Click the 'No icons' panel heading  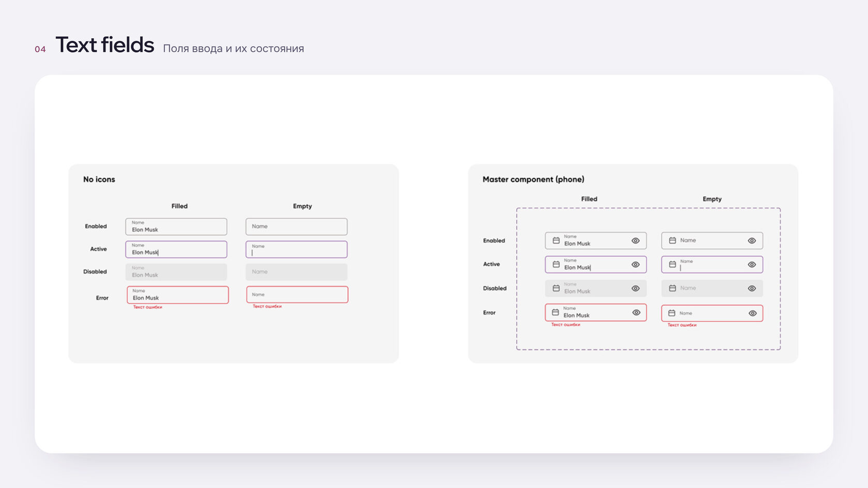click(99, 179)
